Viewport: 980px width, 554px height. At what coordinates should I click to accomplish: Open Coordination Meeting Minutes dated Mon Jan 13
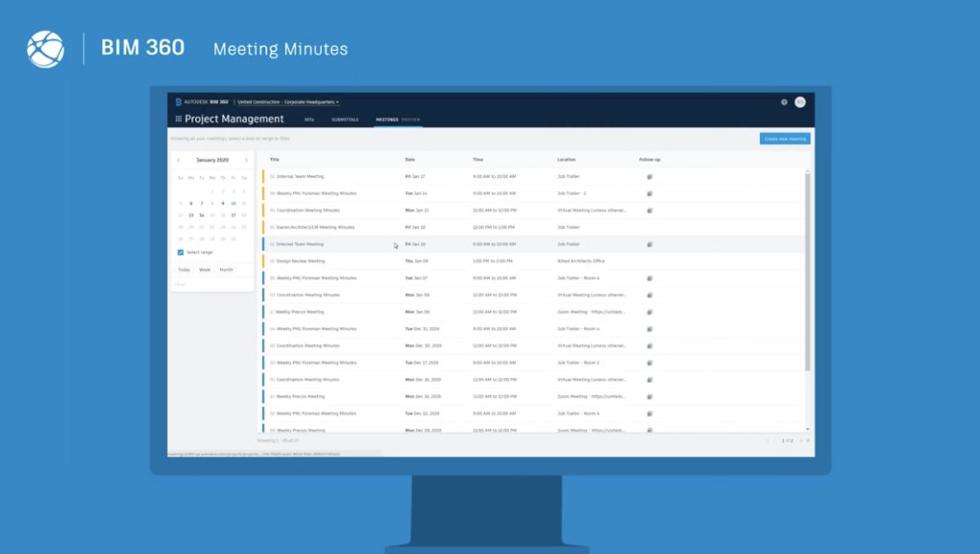(308, 211)
